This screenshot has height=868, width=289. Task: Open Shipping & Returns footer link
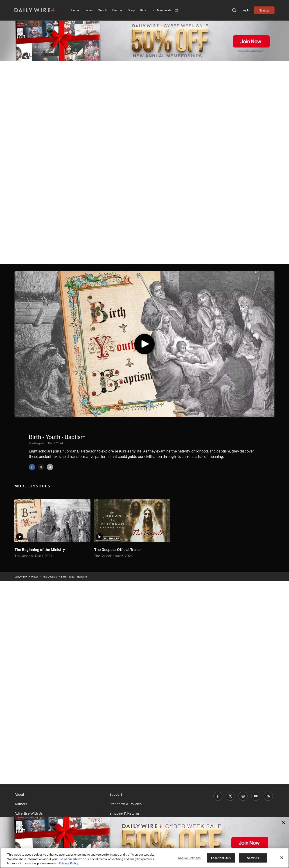[x=124, y=813]
